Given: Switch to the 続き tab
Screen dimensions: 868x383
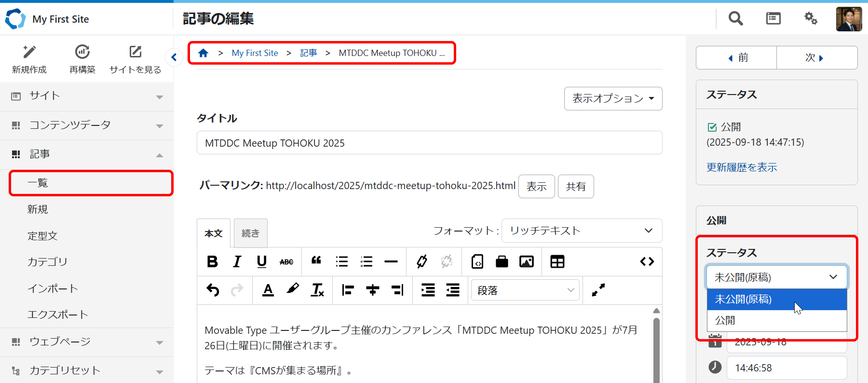Looking at the screenshot, I should click(x=250, y=233).
